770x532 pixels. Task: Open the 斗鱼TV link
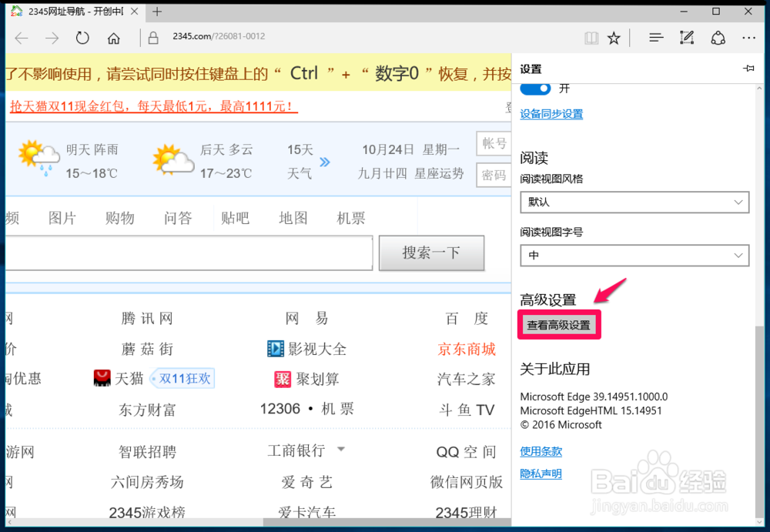coord(467,410)
